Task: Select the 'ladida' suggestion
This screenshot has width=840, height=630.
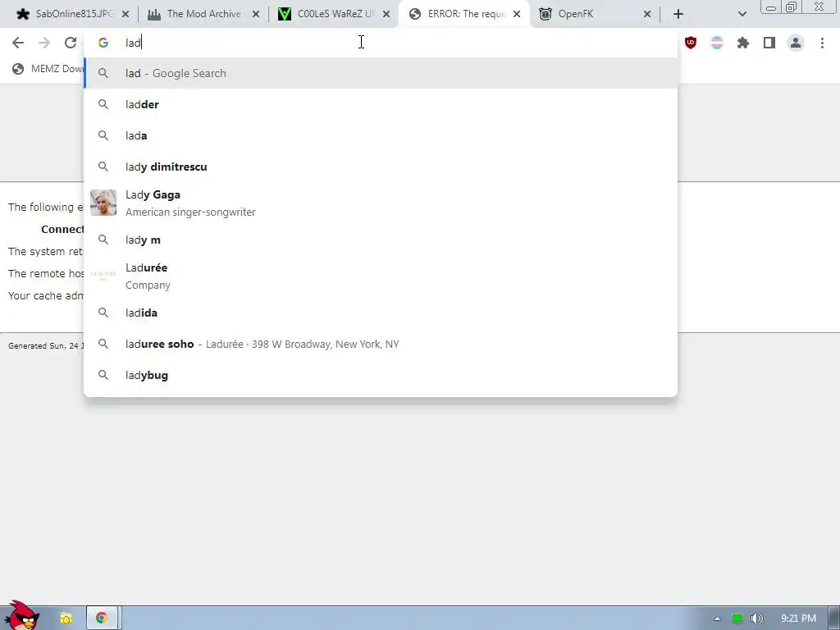Action: (381, 313)
